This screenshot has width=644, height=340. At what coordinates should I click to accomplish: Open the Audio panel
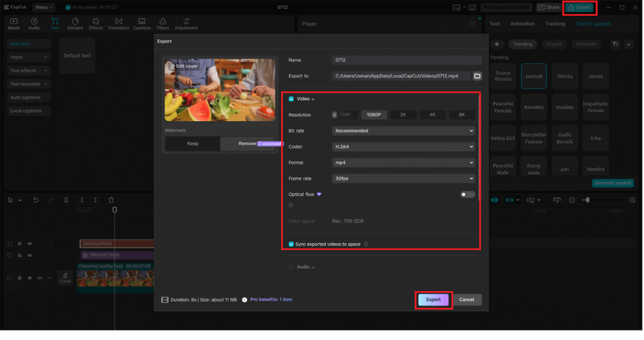(x=34, y=23)
